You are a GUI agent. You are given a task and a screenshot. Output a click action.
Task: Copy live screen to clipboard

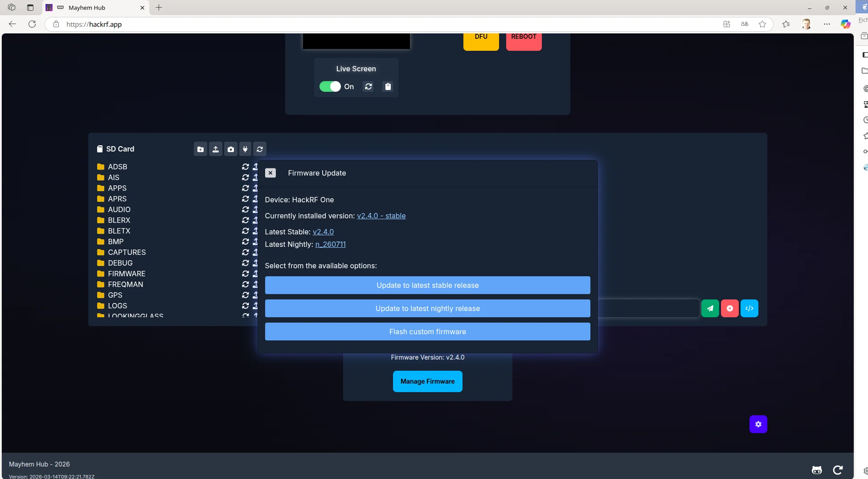click(x=388, y=86)
